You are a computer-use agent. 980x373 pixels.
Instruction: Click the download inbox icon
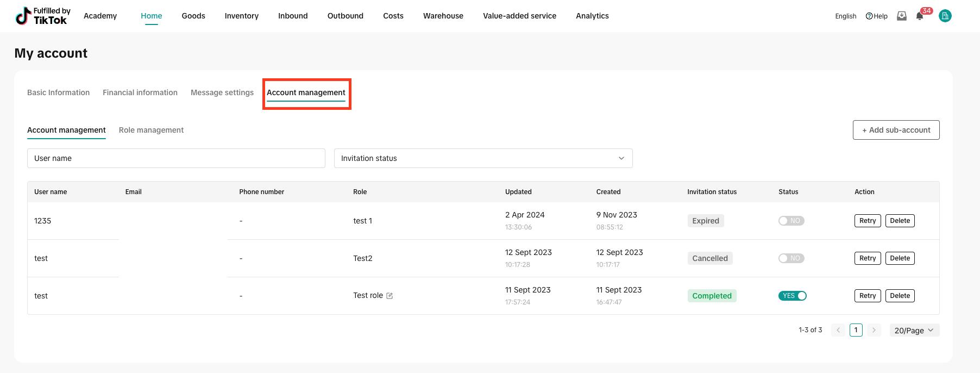pyautogui.click(x=902, y=16)
